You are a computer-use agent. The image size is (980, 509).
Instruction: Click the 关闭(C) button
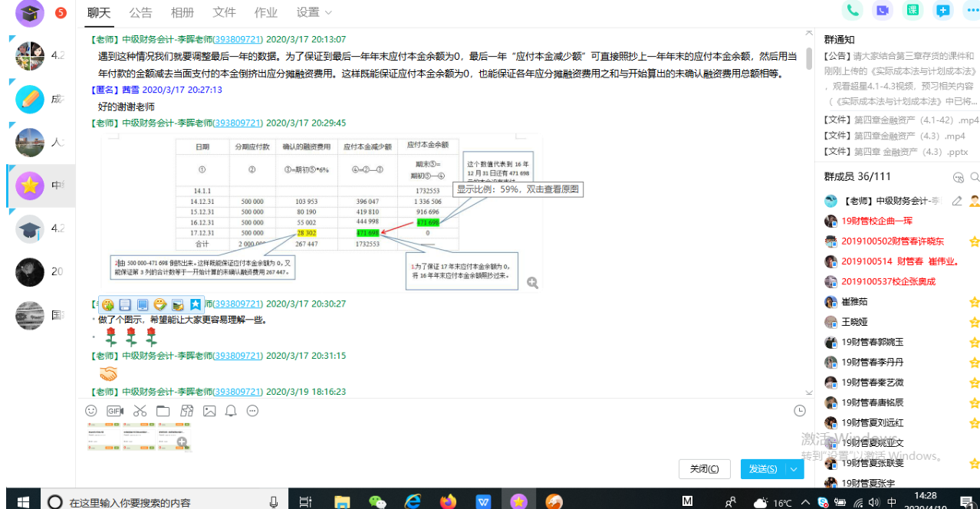pyautogui.click(x=704, y=469)
